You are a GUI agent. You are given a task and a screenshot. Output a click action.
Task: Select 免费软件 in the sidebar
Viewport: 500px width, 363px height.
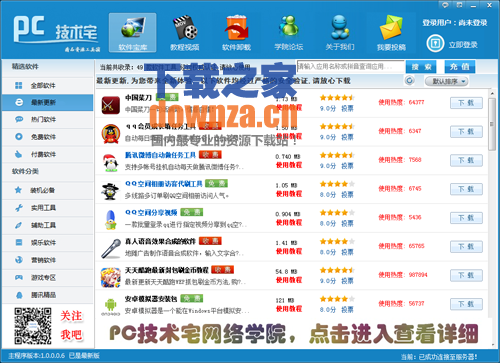coord(47,137)
